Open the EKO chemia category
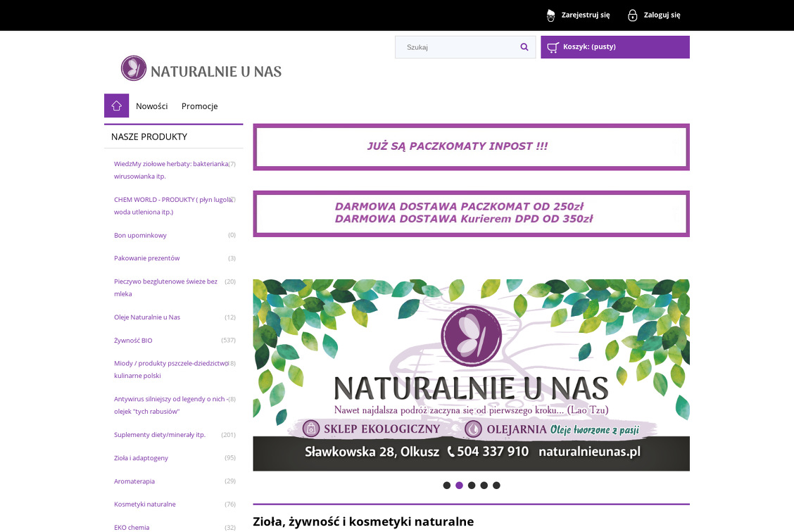794x532 pixels. click(x=132, y=528)
